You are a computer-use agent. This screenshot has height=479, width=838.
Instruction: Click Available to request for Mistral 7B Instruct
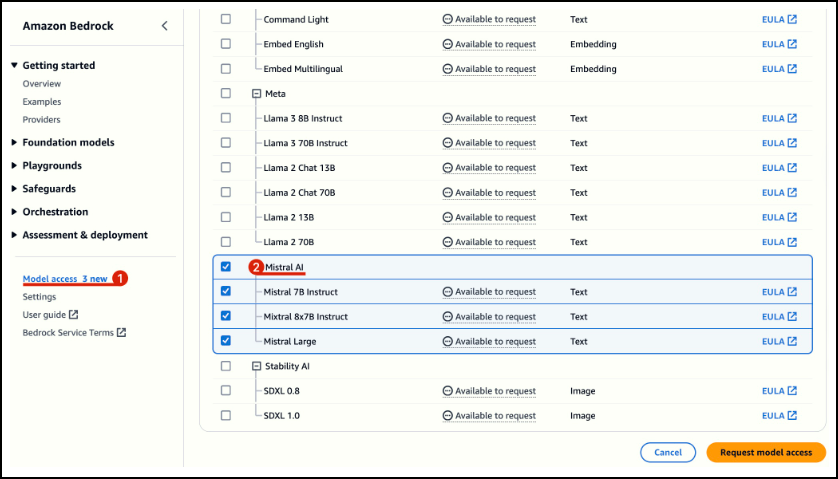point(495,292)
